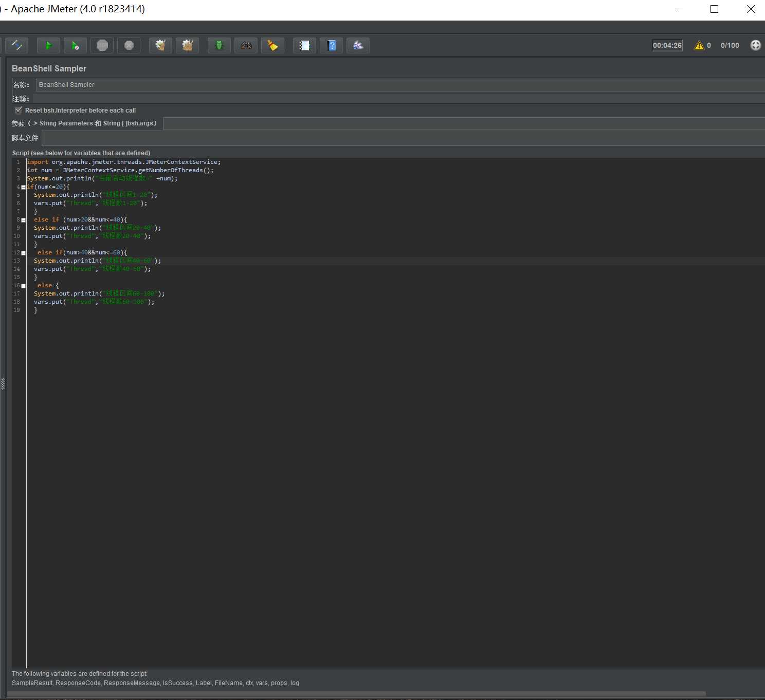This screenshot has width=765, height=700.
Task: Open the bug debug icon
Action: click(219, 45)
